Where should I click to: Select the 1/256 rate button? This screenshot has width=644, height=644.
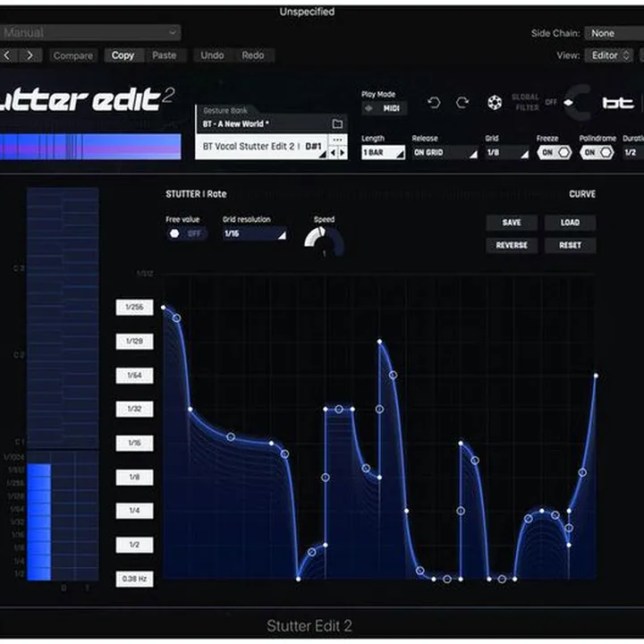tap(134, 307)
